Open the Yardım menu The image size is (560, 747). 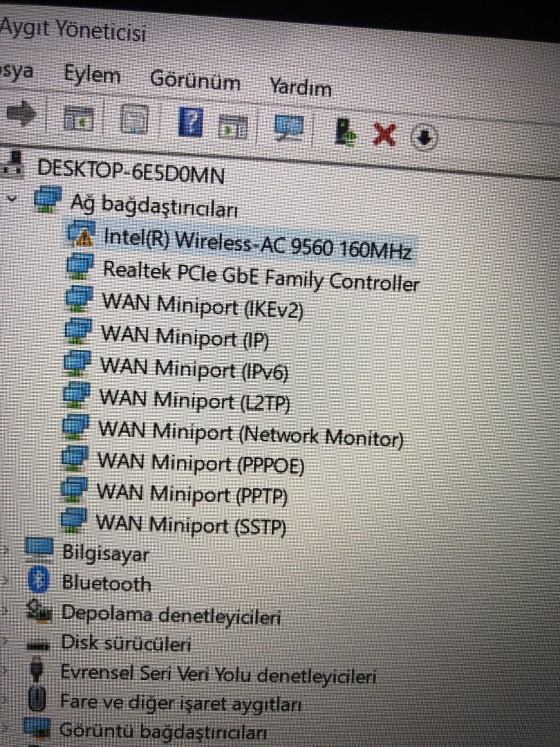(x=301, y=87)
